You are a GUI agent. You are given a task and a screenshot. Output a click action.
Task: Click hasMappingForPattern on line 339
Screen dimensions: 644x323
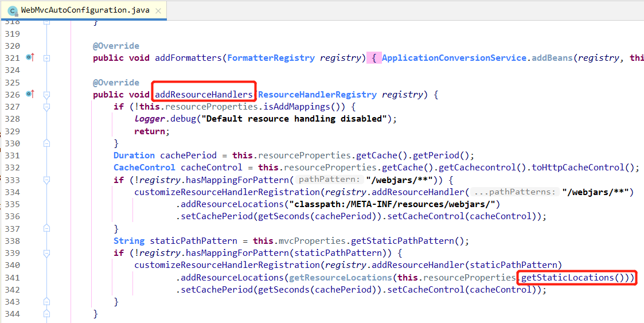click(237, 253)
